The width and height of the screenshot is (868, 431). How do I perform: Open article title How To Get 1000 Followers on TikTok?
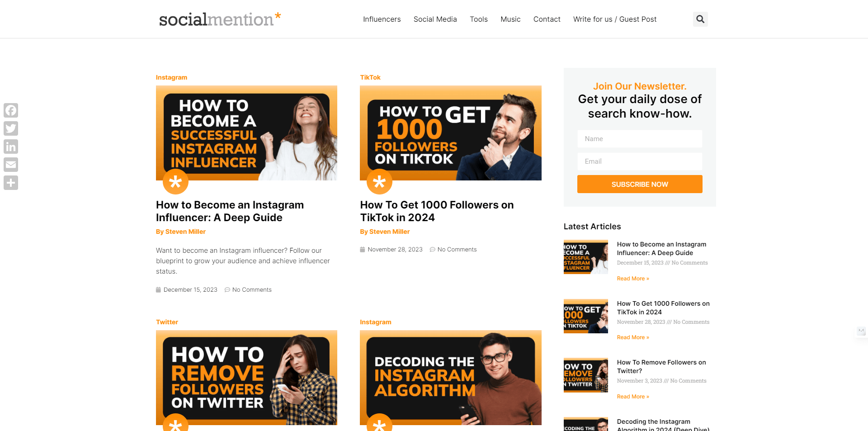click(437, 211)
